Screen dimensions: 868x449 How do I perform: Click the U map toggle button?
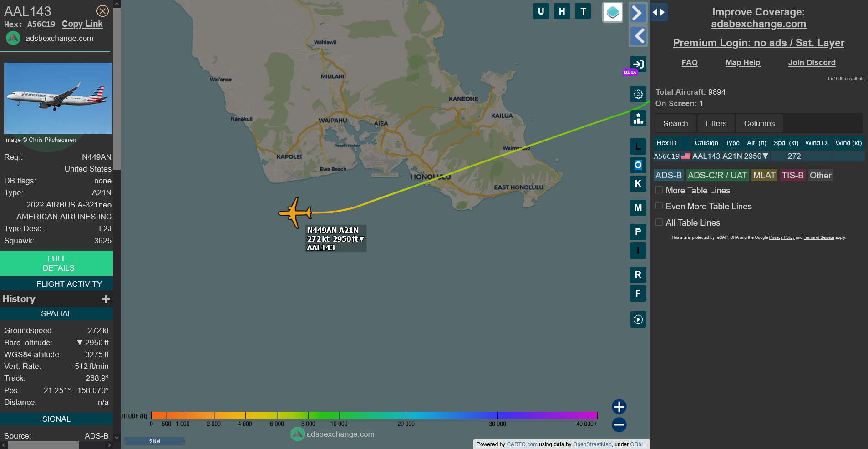coord(541,11)
